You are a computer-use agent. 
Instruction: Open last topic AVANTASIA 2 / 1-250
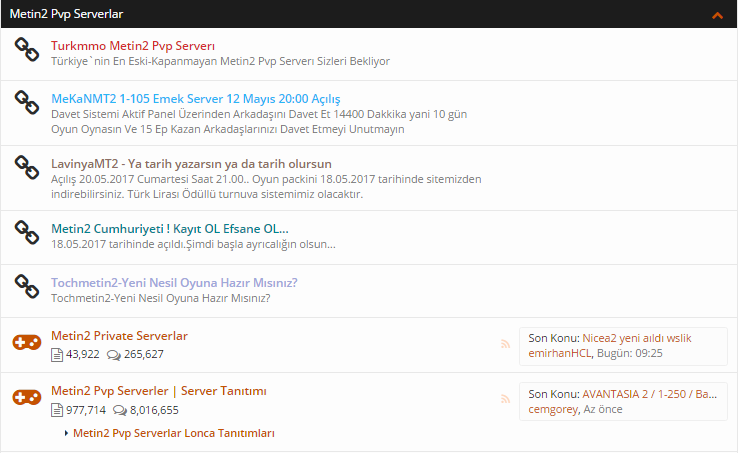[x=650, y=394]
